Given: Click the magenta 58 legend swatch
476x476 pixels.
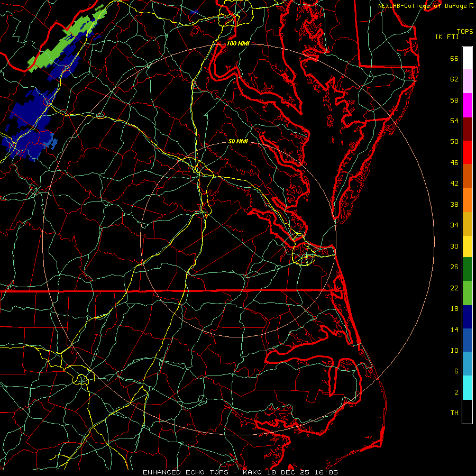Looking at the screenshot, I should pos(467,105).
